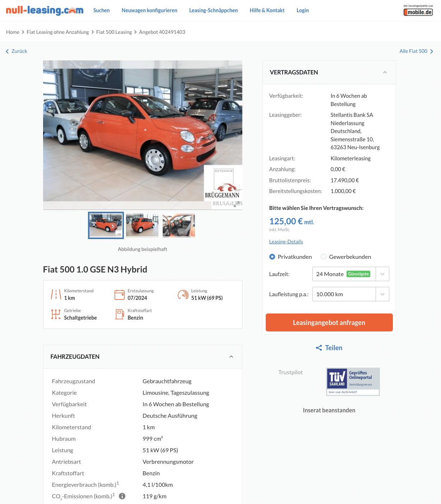Open the Laufzeit 24 Monate dropdown
Screen dimensions: 441x504
(351, 274)
